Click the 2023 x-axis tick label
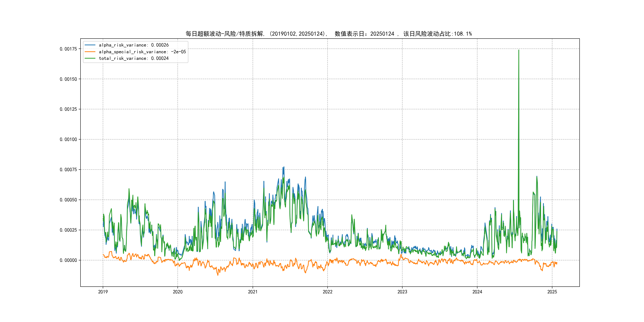 (x=402, y=292)
